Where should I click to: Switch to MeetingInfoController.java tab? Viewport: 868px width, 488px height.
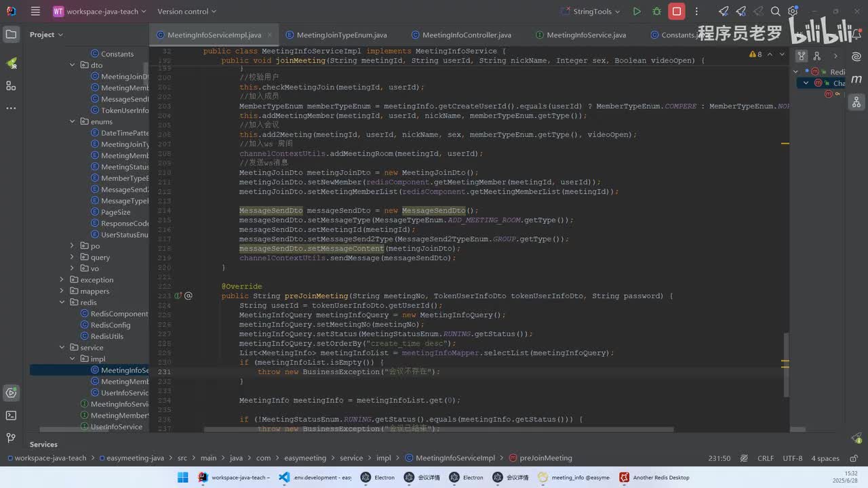pyautogui.click(x=460, y=35)
